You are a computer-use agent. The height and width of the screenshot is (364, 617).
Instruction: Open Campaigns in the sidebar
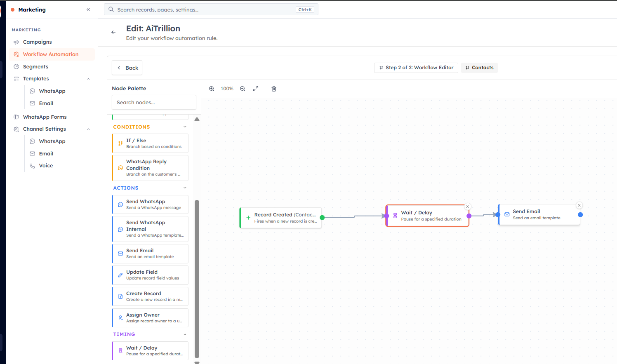click(52, 42)
